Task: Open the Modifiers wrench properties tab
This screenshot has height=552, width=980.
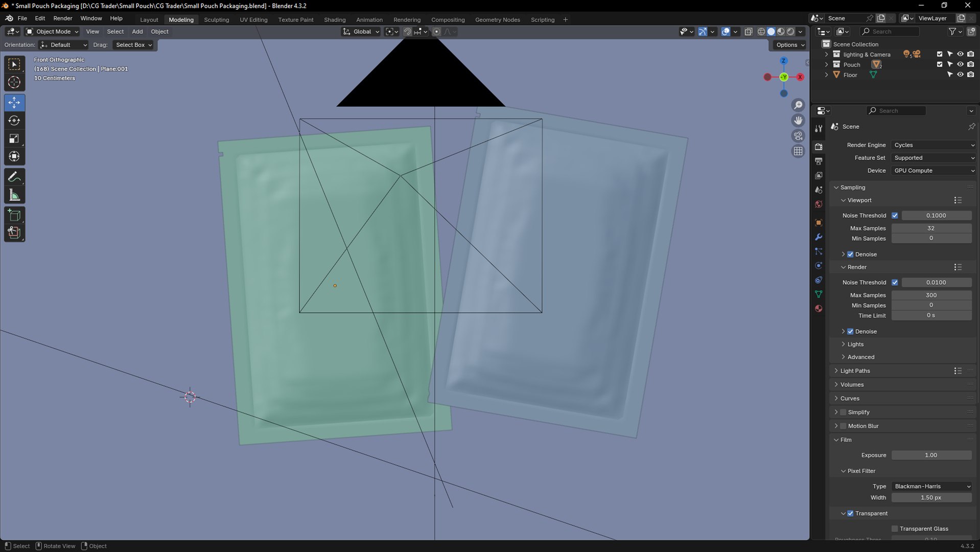Action: (x=819, y=237)
